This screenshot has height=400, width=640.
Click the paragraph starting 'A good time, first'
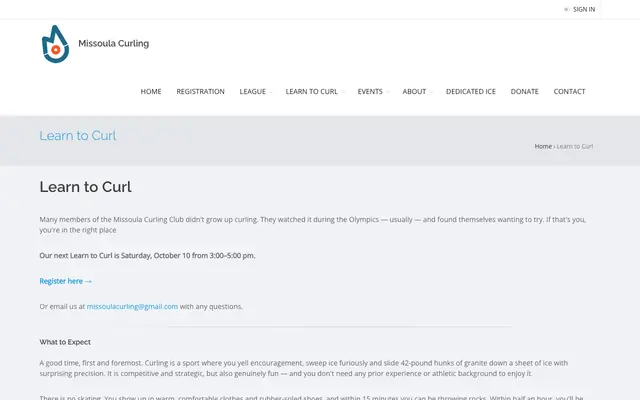pyautogui.click(x=304, y=368)
